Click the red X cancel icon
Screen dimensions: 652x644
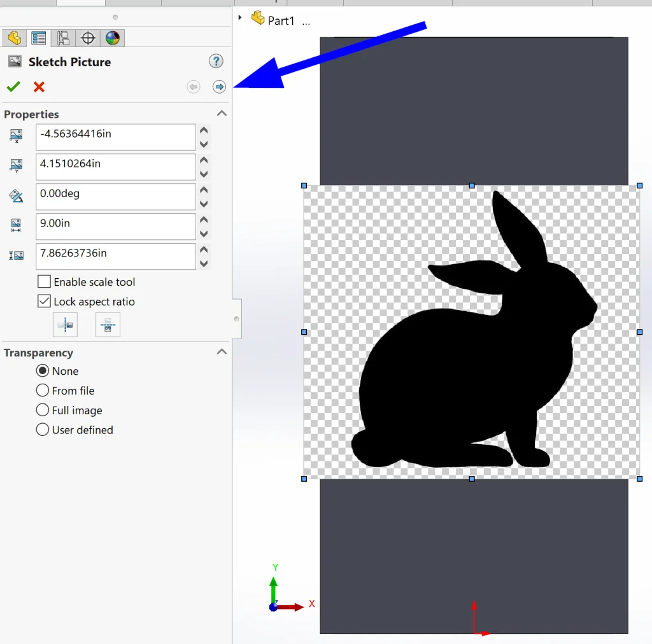(x=39, y=87)
